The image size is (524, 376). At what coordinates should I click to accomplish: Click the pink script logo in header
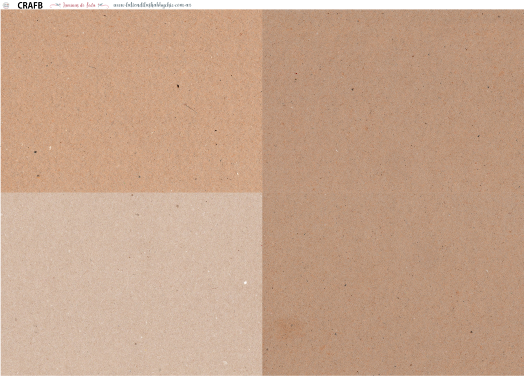[x=79, y=5]
